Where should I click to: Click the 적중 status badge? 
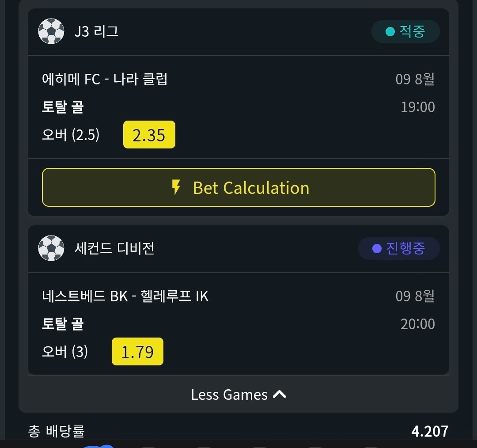click(x=405, y=31)
